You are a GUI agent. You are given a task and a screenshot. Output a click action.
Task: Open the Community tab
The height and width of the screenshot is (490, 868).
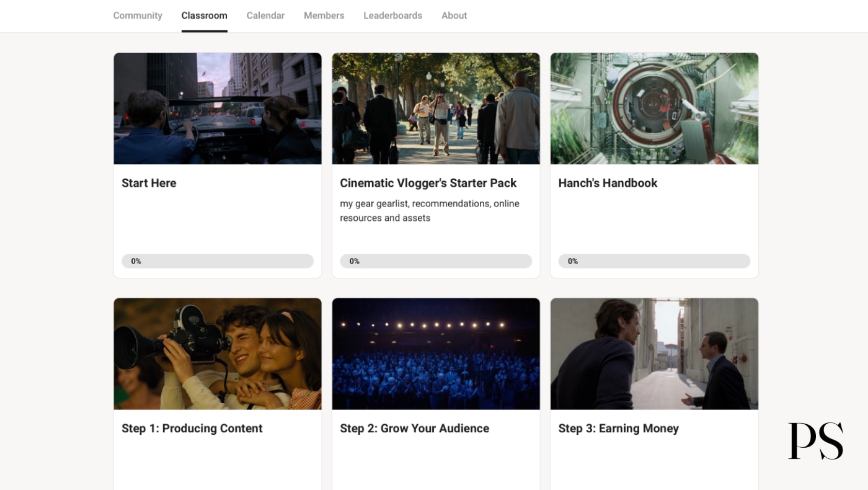point(138,16)
